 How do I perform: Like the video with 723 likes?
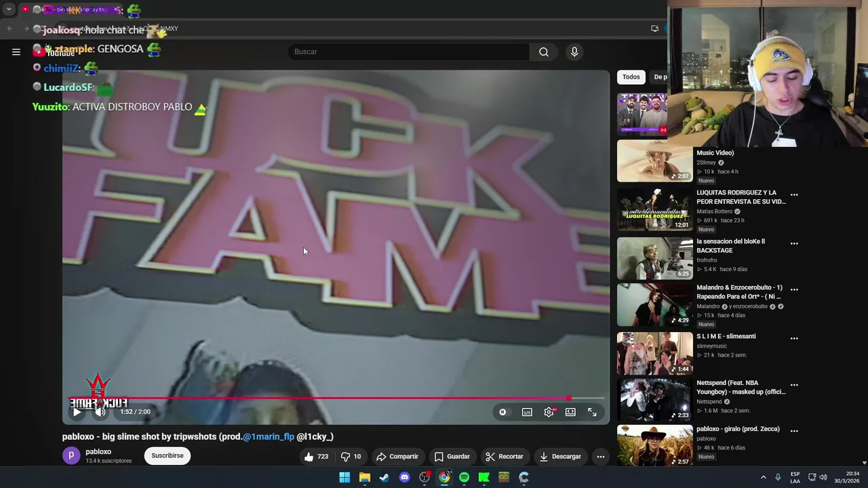click(x=316, y=457)
